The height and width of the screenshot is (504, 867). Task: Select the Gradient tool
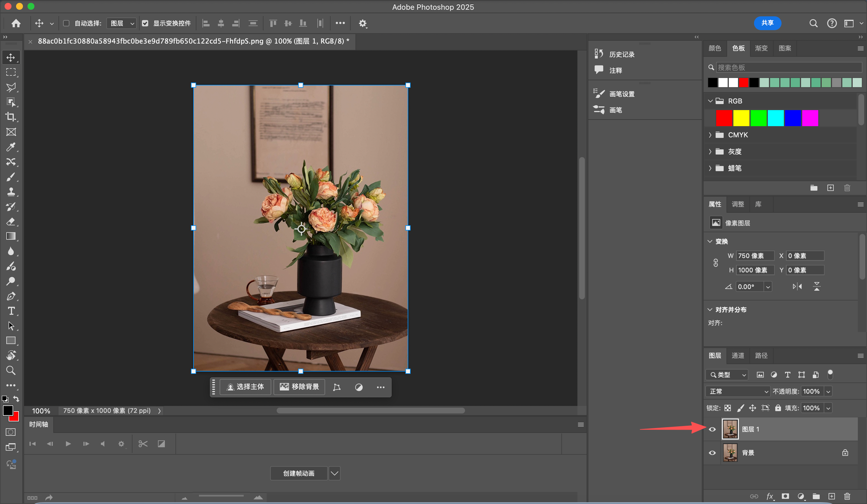pos(11,236)
